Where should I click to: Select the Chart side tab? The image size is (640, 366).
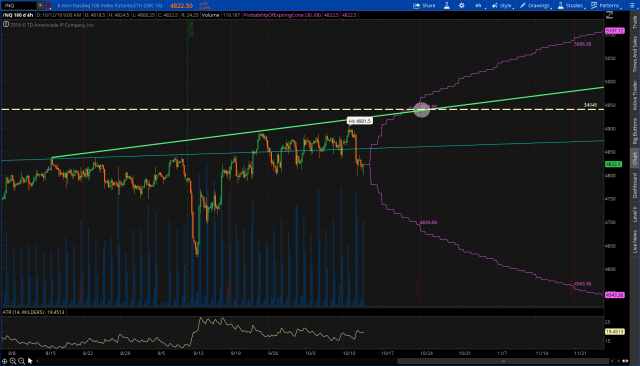pyautogui.click(x=635, y=158)
